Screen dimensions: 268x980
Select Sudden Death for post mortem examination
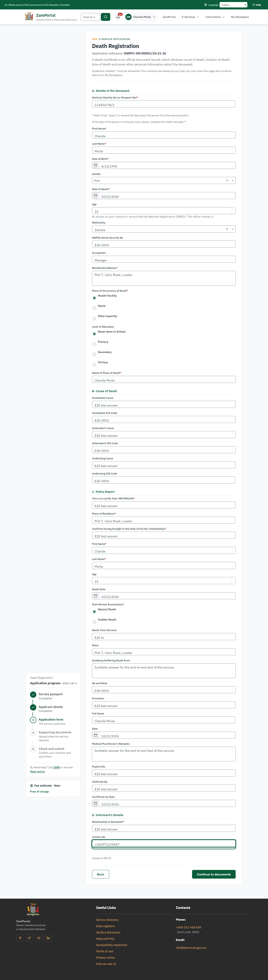[94, 622]
